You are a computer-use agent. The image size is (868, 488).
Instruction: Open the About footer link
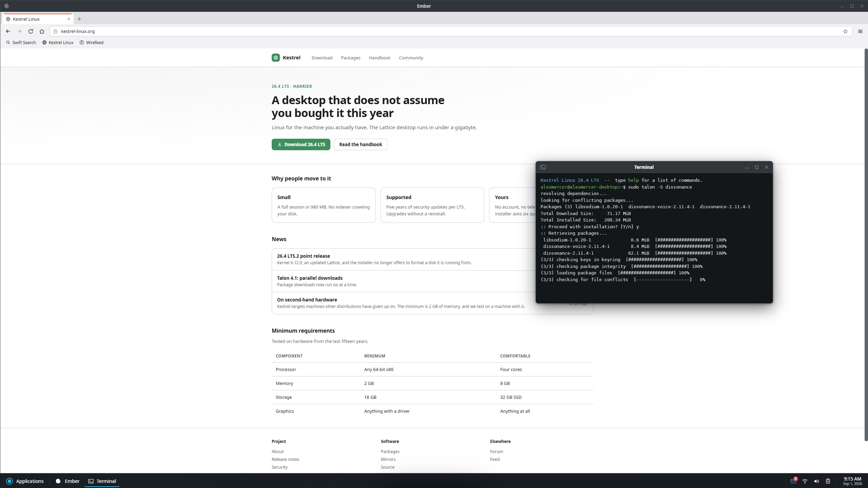pos(277,451)
